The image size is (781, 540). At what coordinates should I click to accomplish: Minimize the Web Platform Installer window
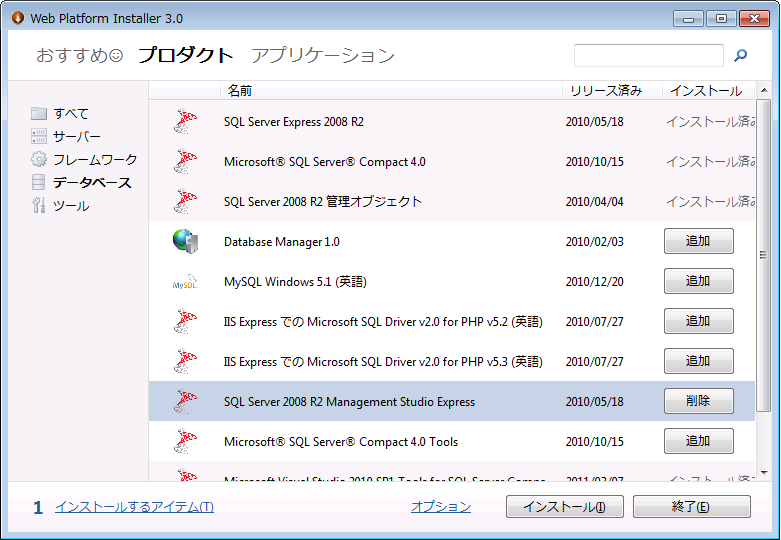[x=688, y=18]
